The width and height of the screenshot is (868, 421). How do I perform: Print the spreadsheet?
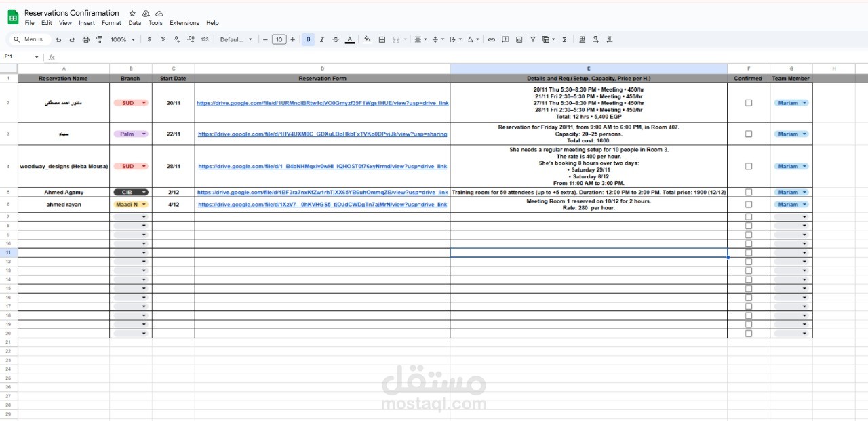[x=86, y=39]
